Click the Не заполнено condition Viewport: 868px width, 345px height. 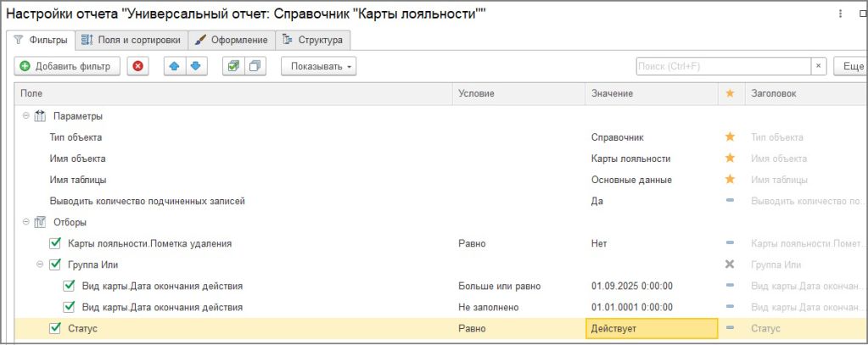coord(489,307)
